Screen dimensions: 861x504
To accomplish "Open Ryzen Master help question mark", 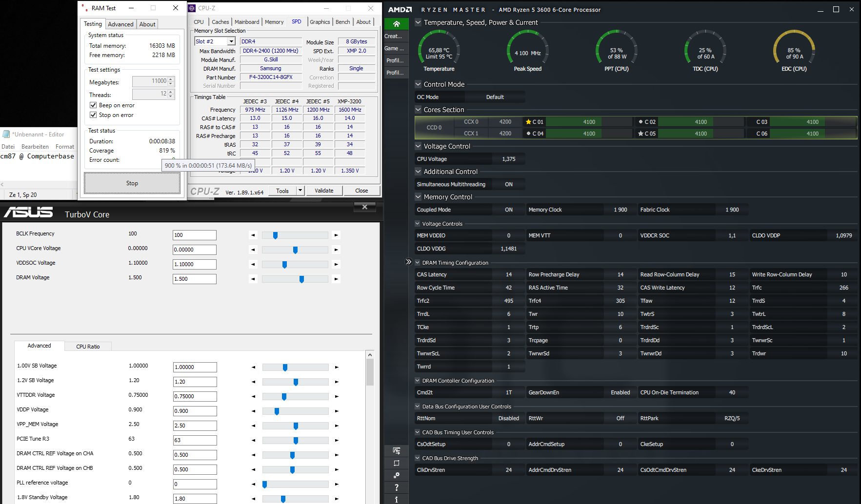I will [396, 487].
